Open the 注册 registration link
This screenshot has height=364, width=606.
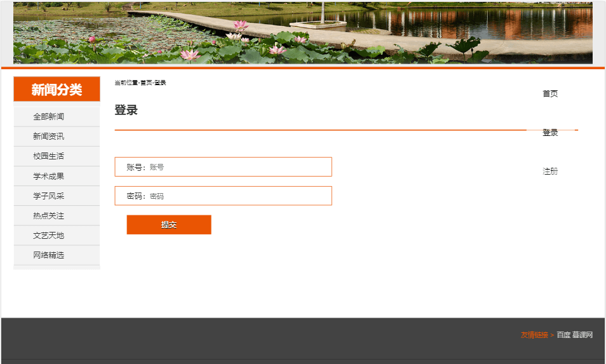(550, 172)
